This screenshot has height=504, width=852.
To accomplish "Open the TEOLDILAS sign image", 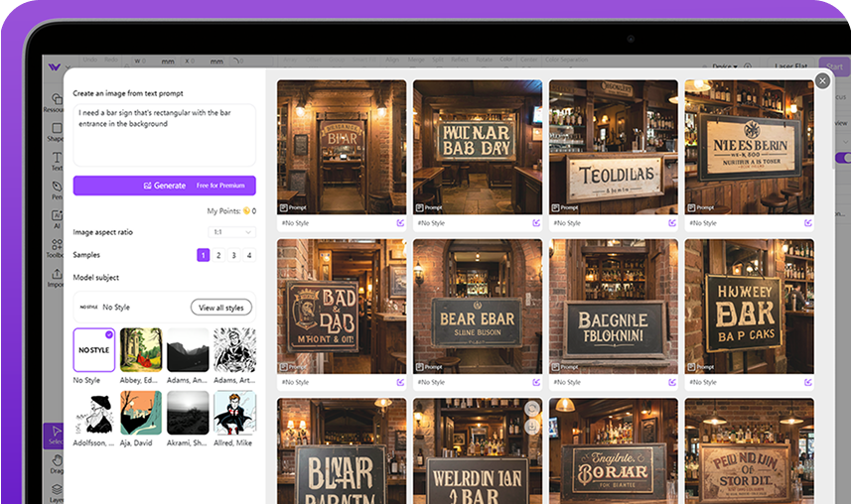I will [x=614, y=147].
